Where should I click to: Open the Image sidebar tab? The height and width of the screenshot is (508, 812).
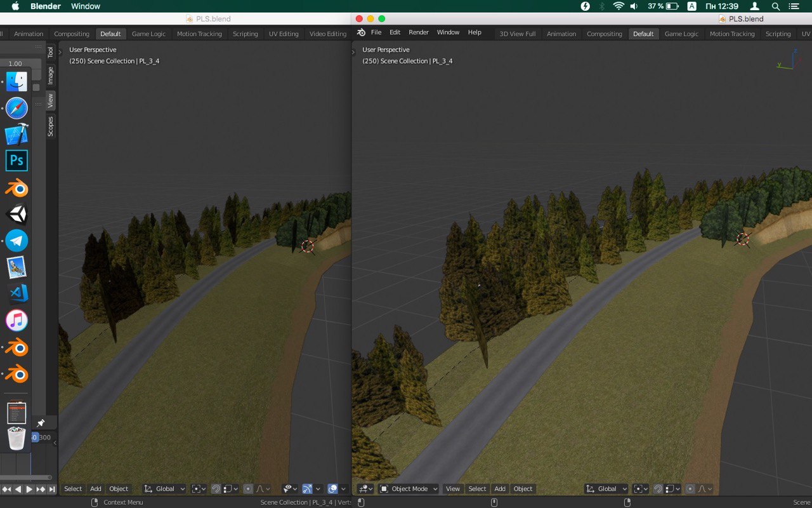click(x=51, y=76)
